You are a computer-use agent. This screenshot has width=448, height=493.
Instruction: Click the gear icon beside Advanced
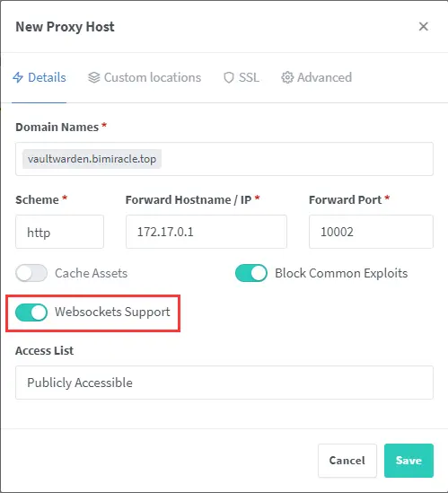point(287,77)
